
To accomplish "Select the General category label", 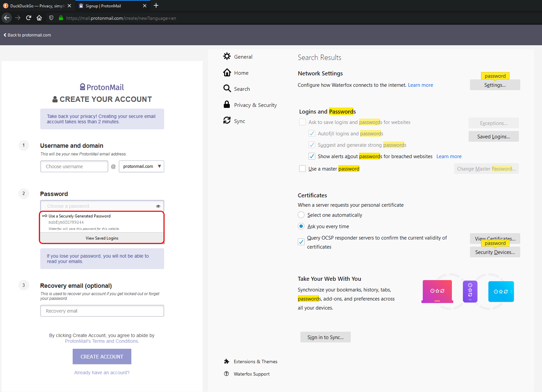I will (243, 57).
